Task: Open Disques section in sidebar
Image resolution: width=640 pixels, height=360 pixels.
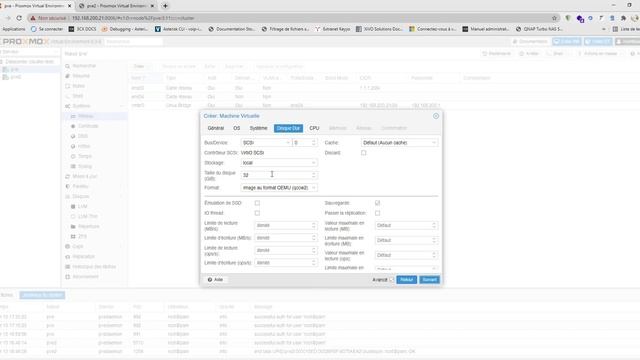Action: tap(80, 196)
